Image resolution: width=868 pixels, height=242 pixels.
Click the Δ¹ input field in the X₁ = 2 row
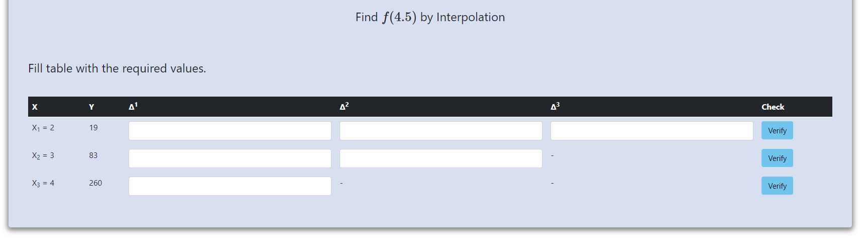pos(230,131)
